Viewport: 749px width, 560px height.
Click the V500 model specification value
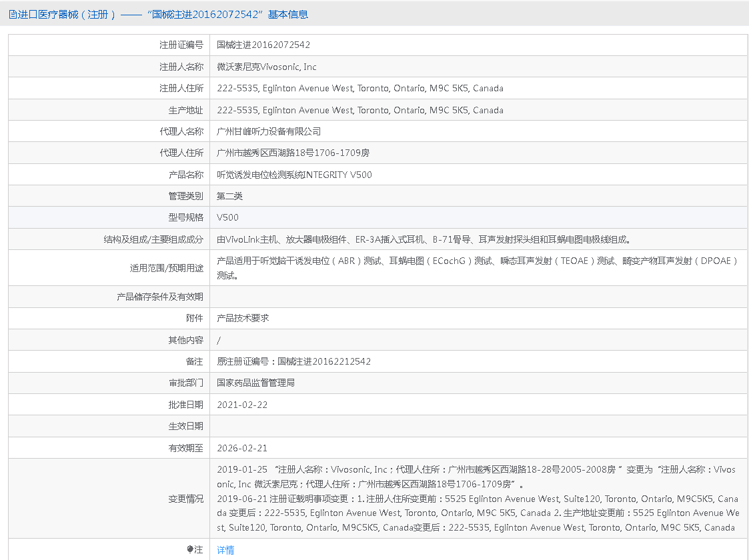[x=227, y=217]
